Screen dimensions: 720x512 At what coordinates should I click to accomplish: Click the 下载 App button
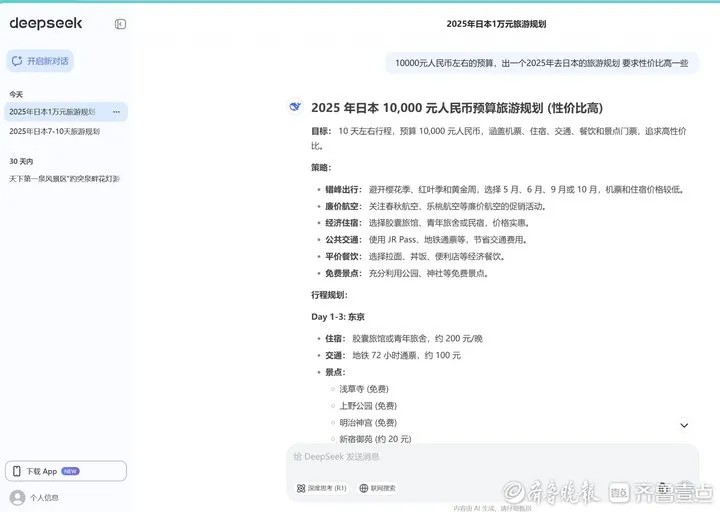[66, 471]
